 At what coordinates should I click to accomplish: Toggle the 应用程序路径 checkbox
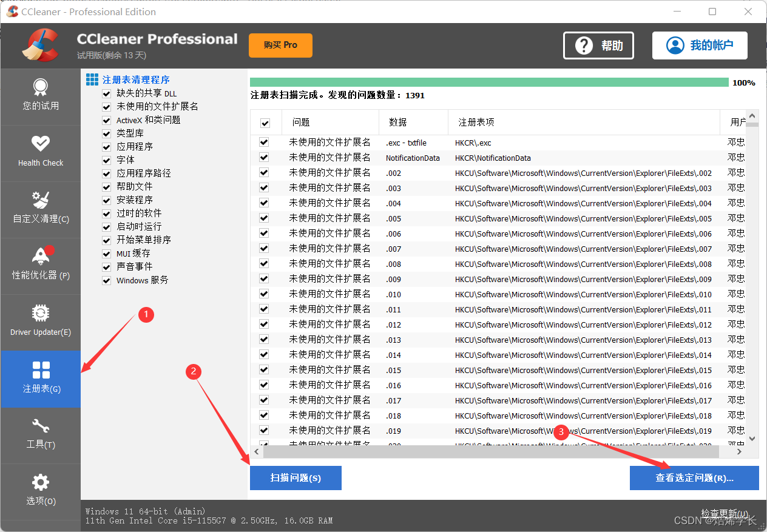tap(107, 173)
